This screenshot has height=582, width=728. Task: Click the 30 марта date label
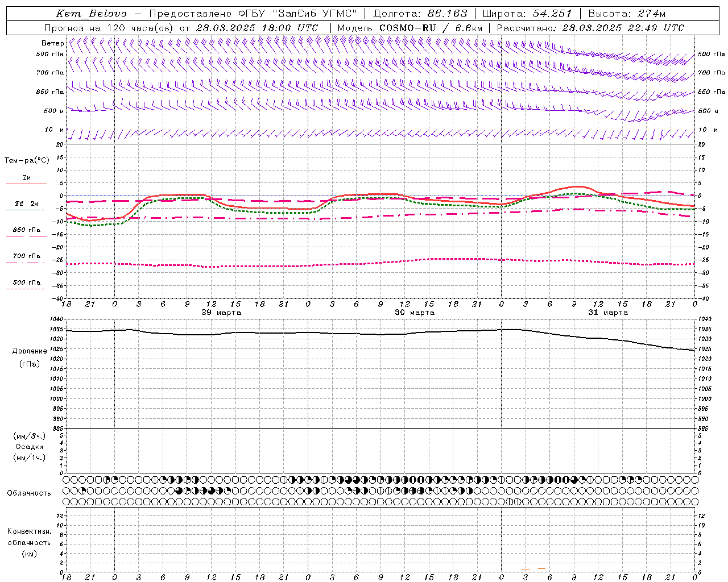tap(415, 313)
